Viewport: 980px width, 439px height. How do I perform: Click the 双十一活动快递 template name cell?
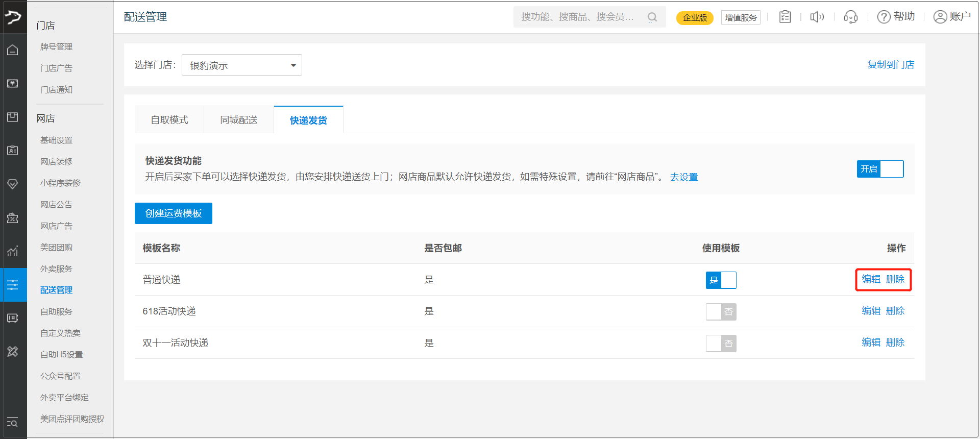coord(175,343)
